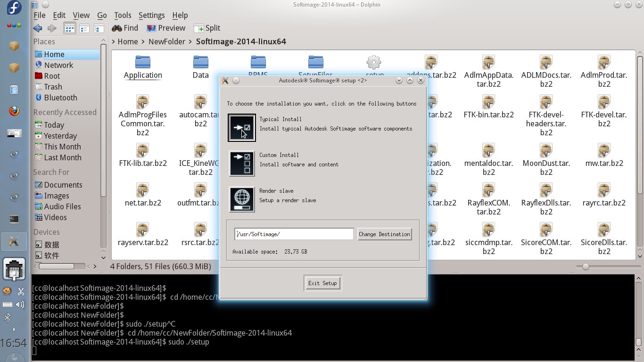Select the RayflexCOM.tar.bz2 archive icon

(488, 189)
